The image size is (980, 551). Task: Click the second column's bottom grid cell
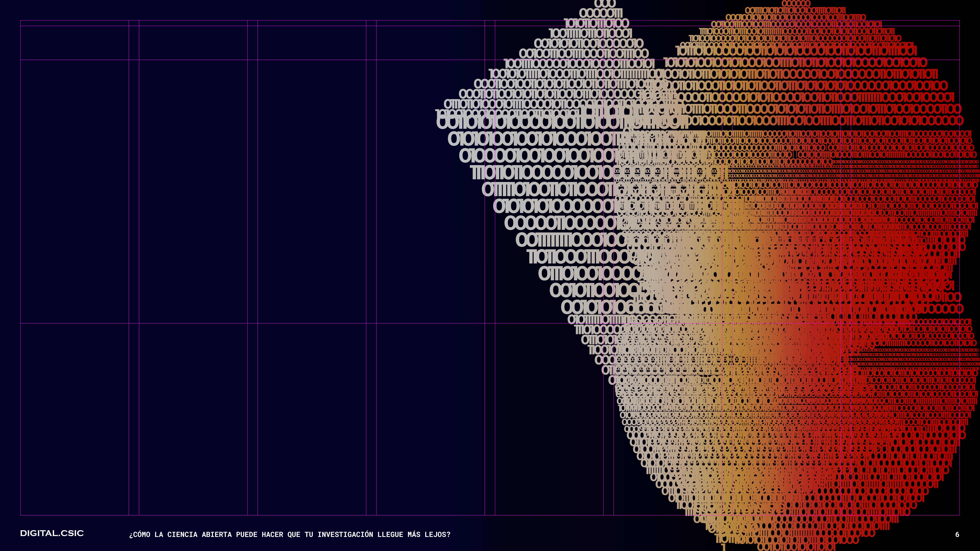(193, 419)
